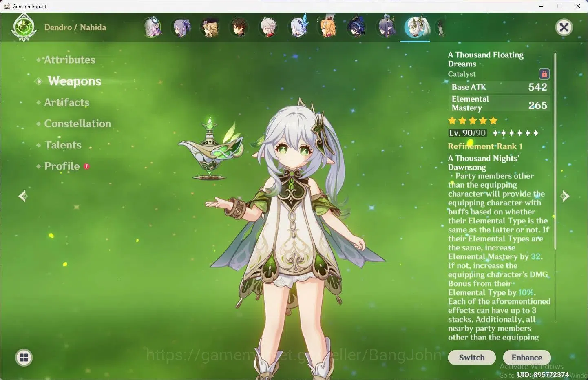Click the Enhance weapon button

[527, 358]
